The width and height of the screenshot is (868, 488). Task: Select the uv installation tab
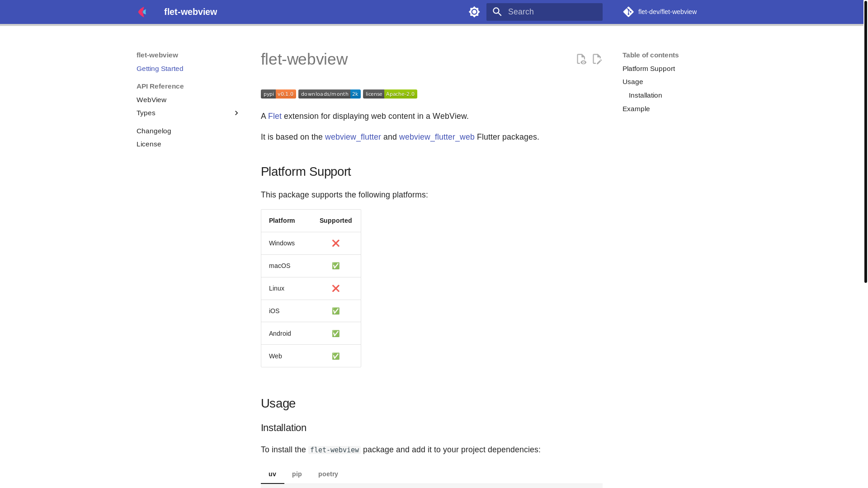[272, 474]
